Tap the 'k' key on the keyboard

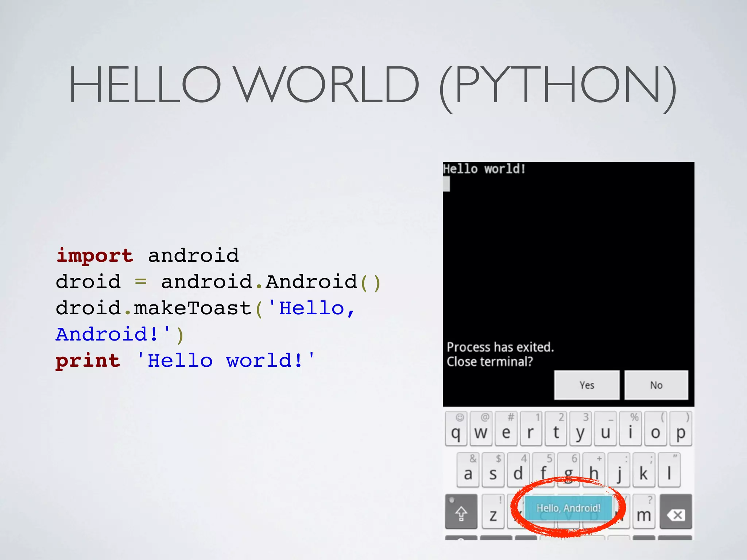(644, 470)
